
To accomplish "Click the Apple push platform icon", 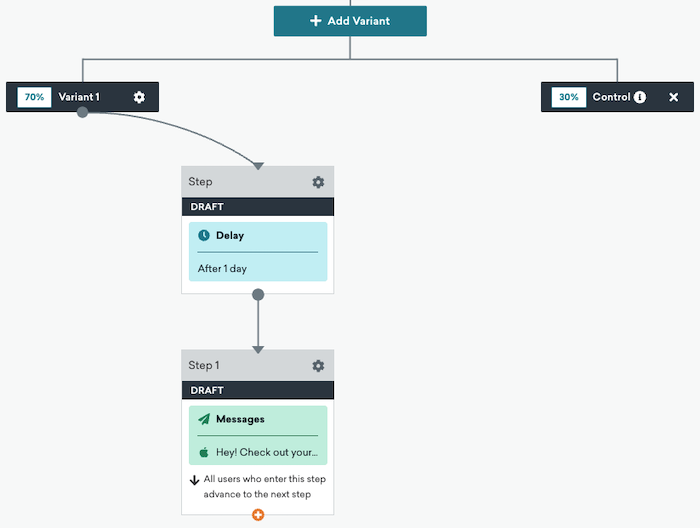I will coord(204,452).
